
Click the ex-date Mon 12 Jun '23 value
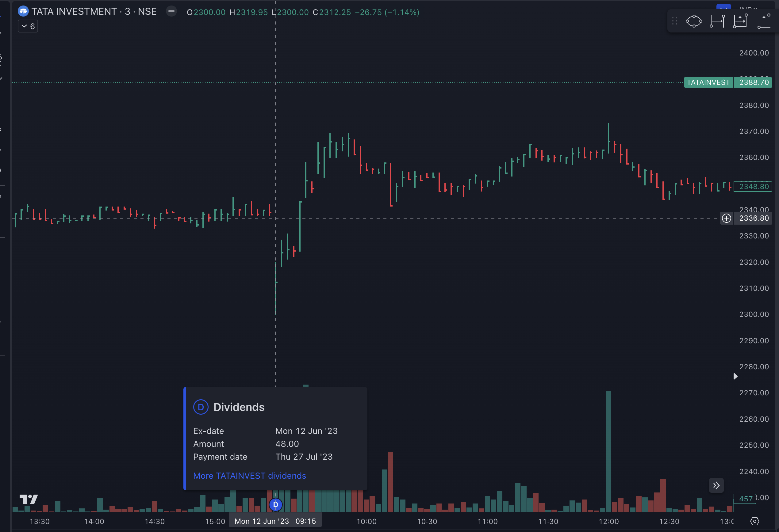click(306, 431)
